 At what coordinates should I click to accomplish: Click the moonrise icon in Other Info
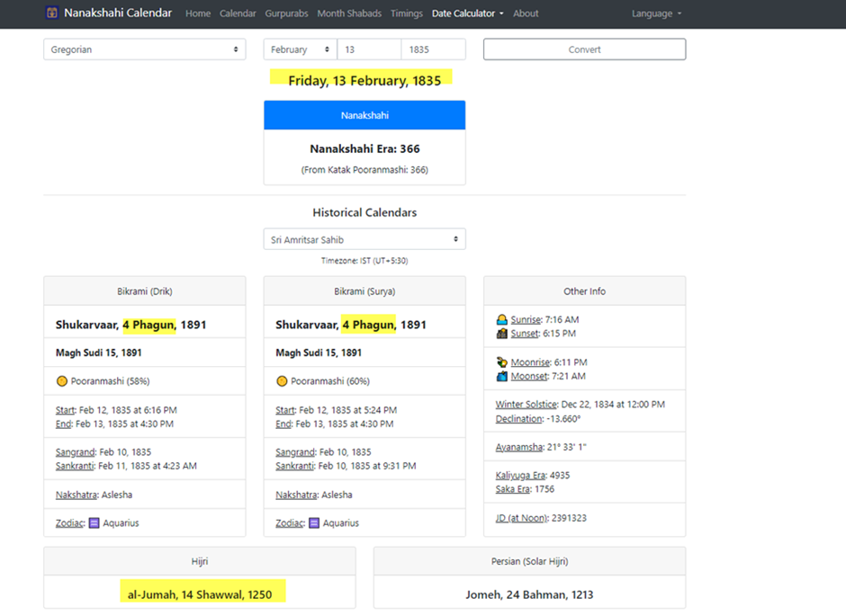502,362
